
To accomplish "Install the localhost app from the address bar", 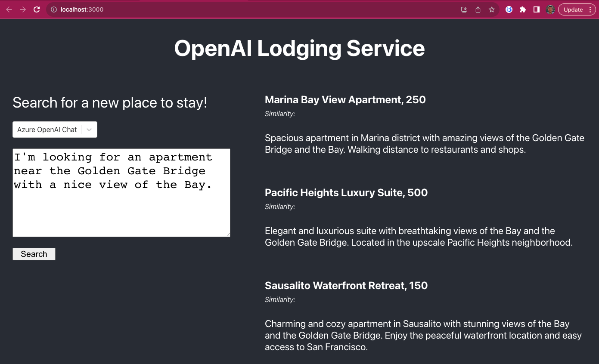I will pos(464,9).
